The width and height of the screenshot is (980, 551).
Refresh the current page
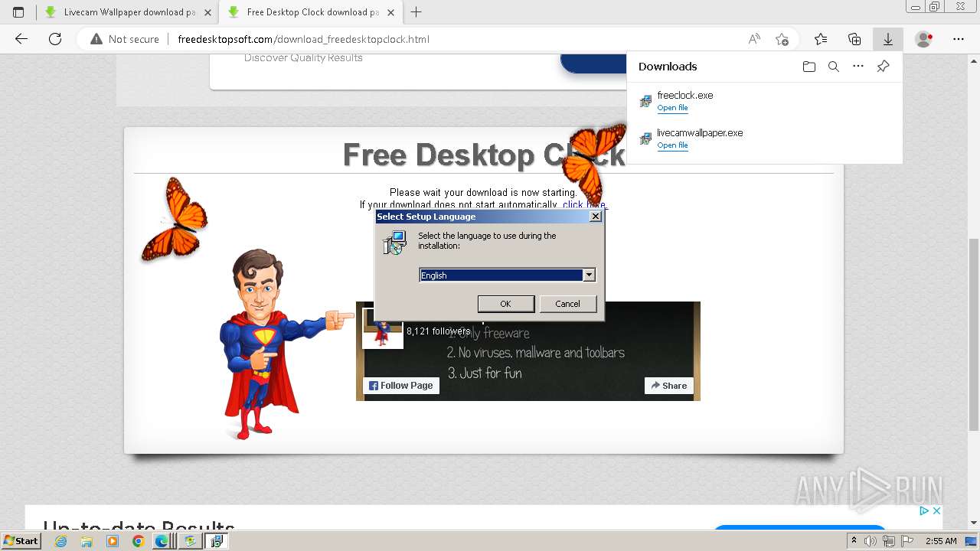[55, 39]
